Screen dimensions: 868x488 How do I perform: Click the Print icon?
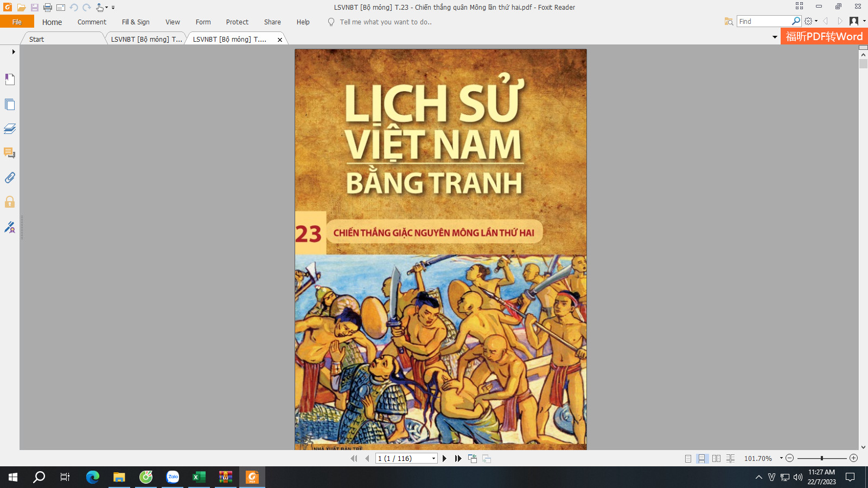coord(48,8)
